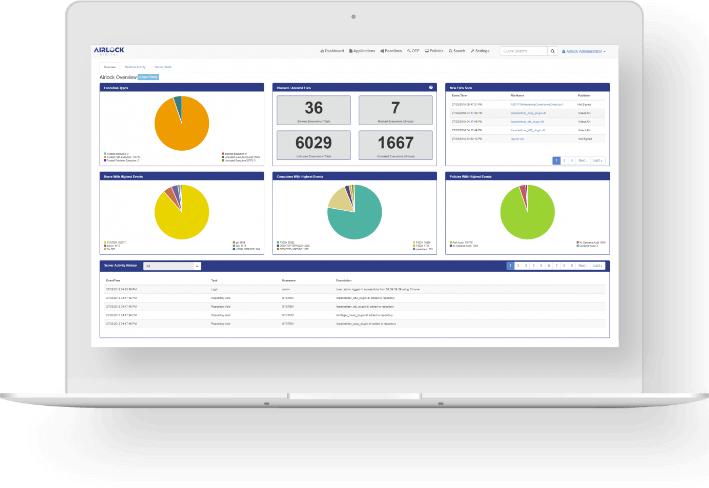
Task: Click Next in Server Activity pagination
Action: tap(583, 266)
